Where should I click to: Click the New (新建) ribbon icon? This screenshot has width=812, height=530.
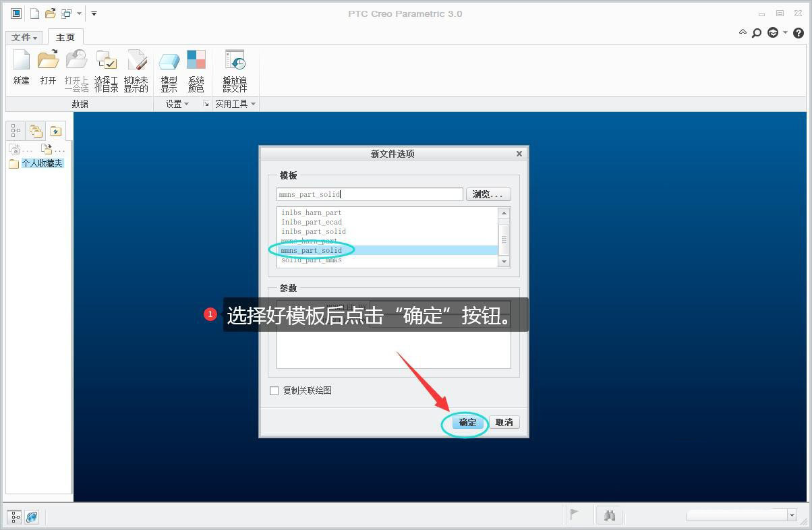point(22,67)
